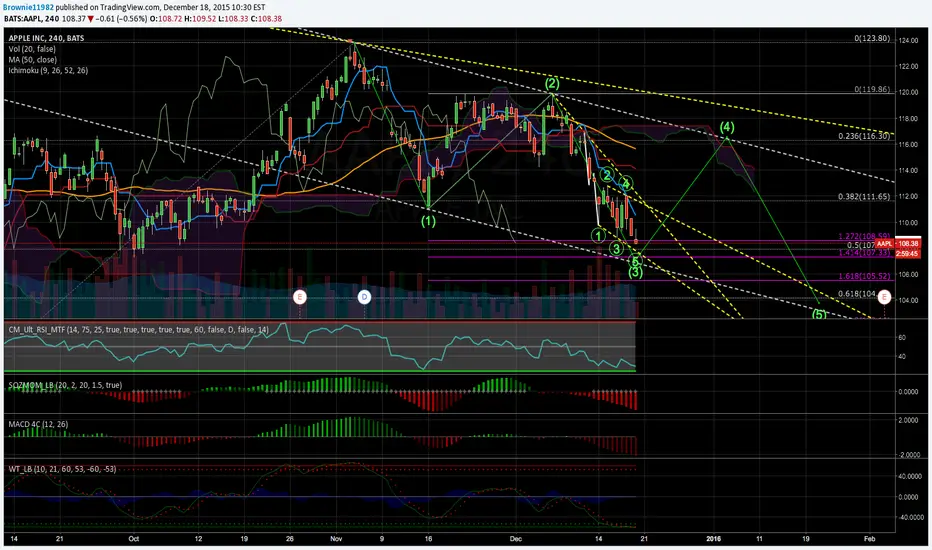Click the blue dividend D marker
932x550 pixels.
(x=364, y=297)
